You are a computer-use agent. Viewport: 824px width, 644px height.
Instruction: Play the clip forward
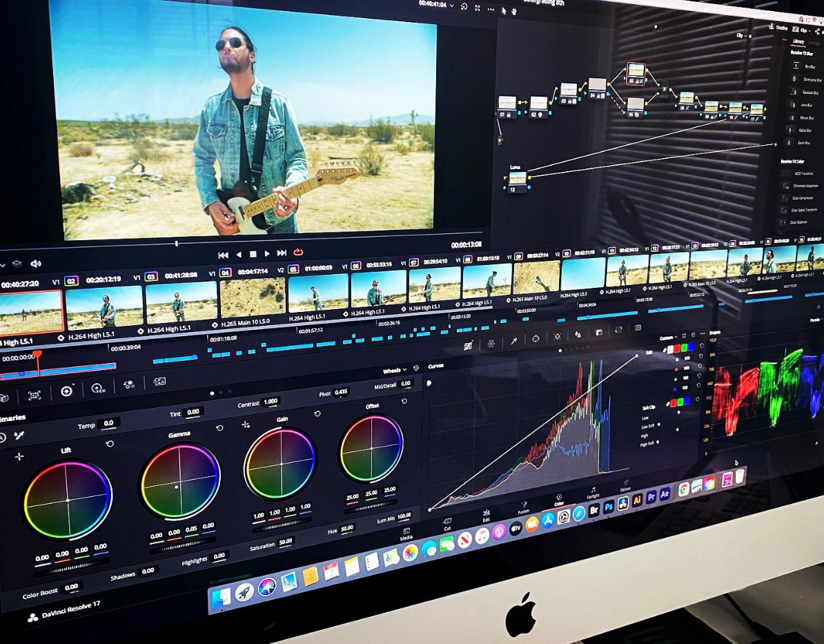pyautogui.click(x=267, y=253)
